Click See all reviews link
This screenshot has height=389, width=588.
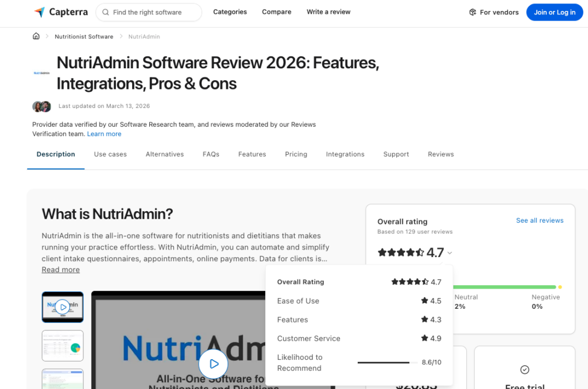(540, 220)
